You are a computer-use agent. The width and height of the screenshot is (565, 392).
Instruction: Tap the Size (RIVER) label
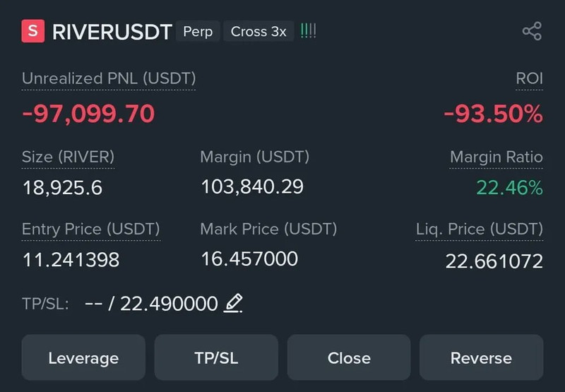coord(68,157)
